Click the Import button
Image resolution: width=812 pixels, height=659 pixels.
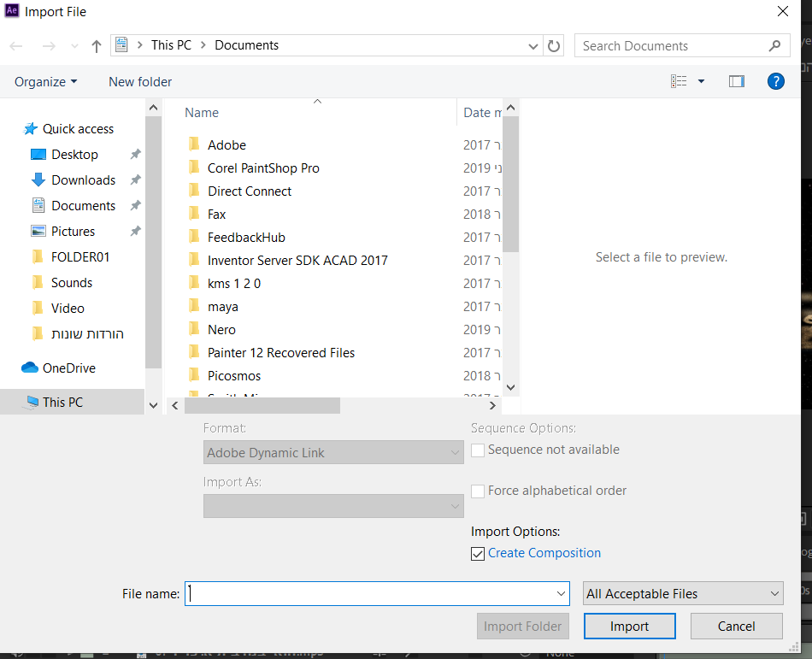pos(630,627)
